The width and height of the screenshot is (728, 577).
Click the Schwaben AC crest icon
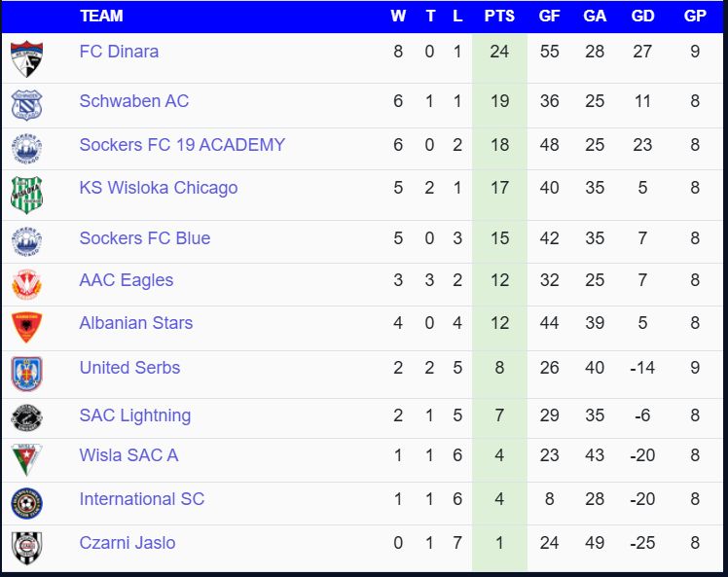26,104
